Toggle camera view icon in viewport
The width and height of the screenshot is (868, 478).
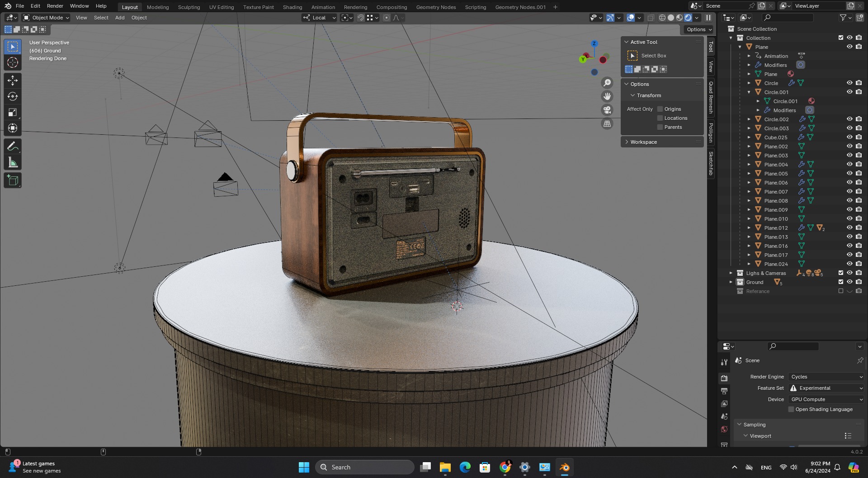pyautogui.click(x=607, y=110)
